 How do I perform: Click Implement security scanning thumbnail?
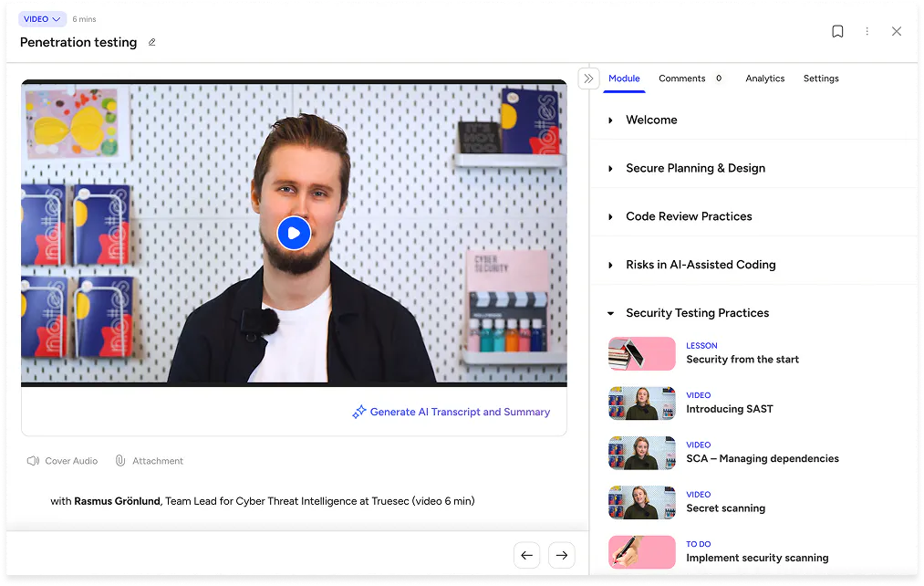point(642,552)
